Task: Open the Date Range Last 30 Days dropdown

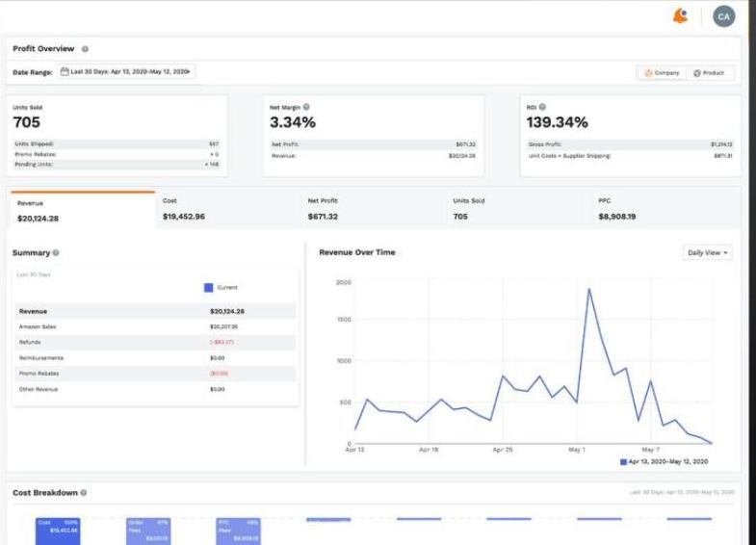Action: click(x=126, y=72)
